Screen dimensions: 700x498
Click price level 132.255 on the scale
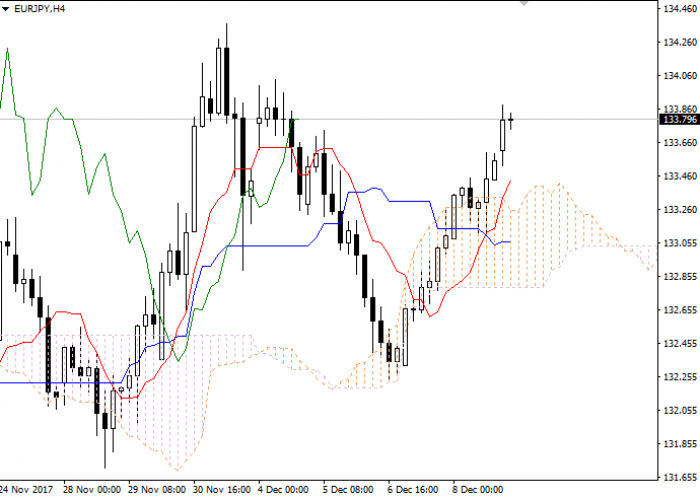(x=680, y=377)
